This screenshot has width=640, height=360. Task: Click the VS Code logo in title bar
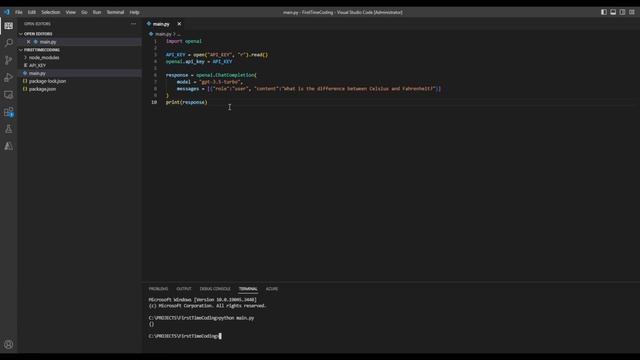tap(7, 12)
